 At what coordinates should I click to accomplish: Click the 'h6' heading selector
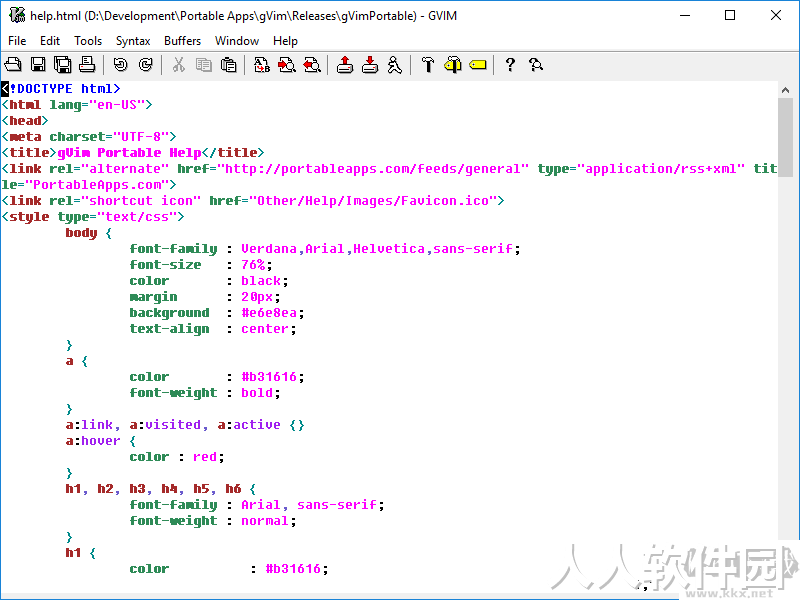click(233, 489)
